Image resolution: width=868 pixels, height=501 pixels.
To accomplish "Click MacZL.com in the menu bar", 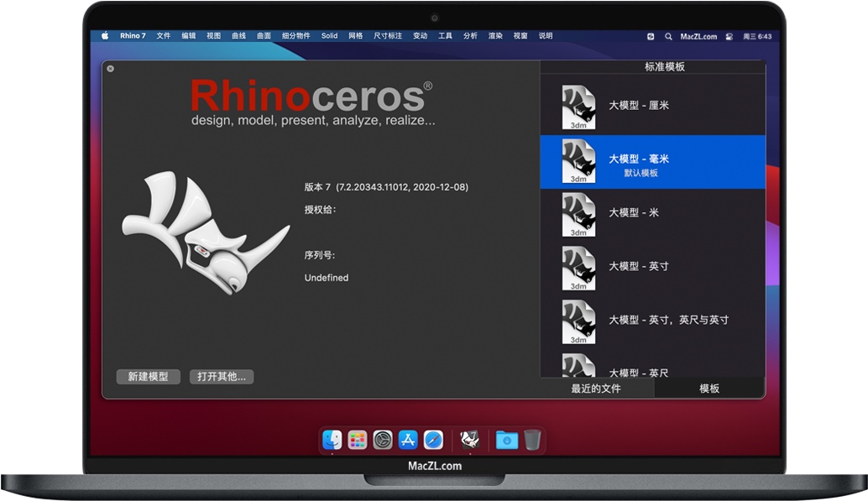I will click(698, 37).
